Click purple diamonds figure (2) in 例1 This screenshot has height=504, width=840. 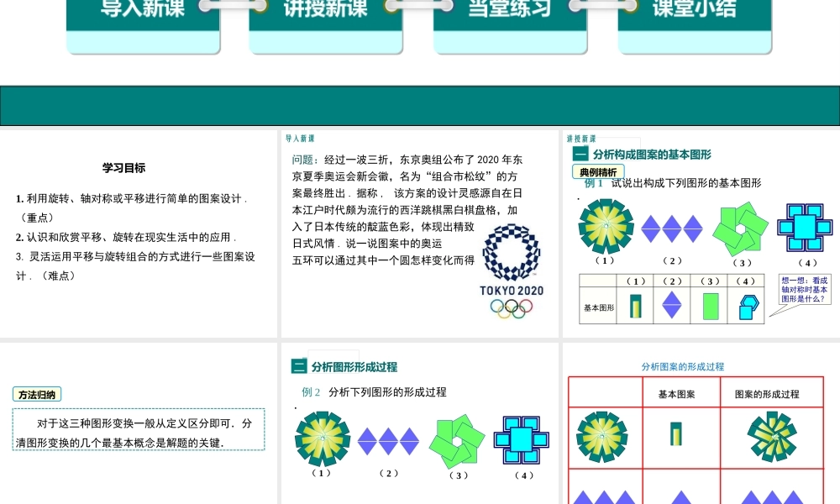(672, 229)
